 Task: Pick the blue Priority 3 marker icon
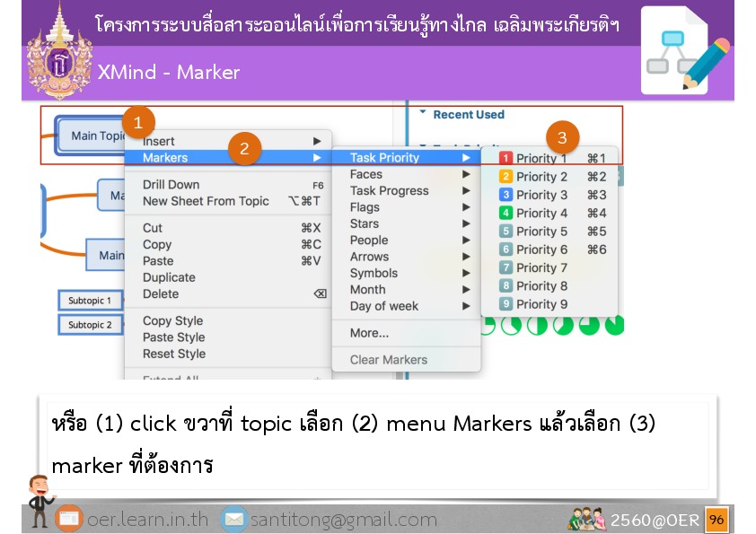(505, 195)
